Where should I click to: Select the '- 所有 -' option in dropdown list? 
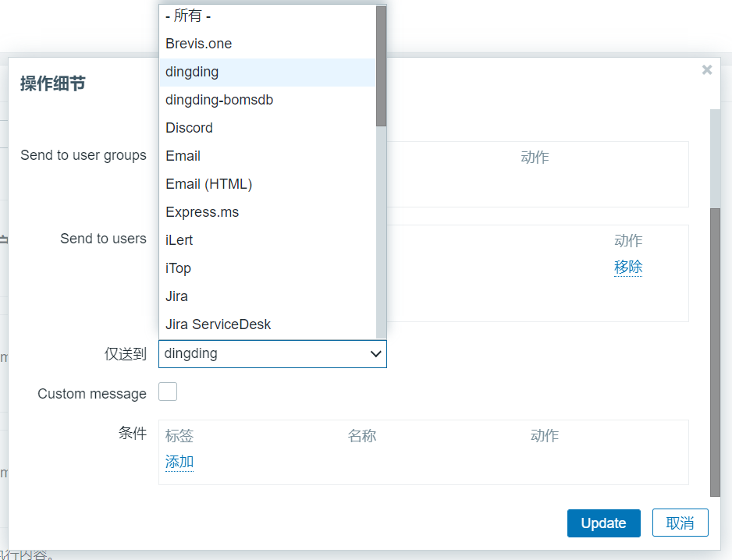coord(268,16)
